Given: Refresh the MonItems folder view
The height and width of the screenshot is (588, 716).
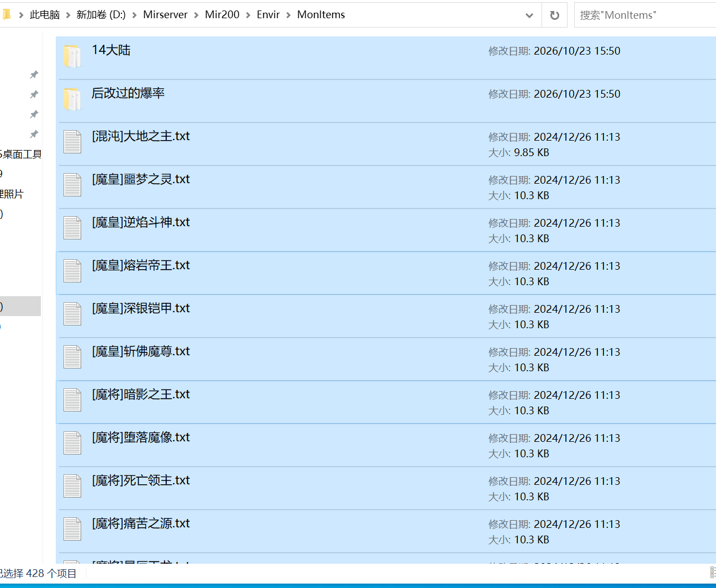Looking at the screenshot, I should [x=555, y=15].
